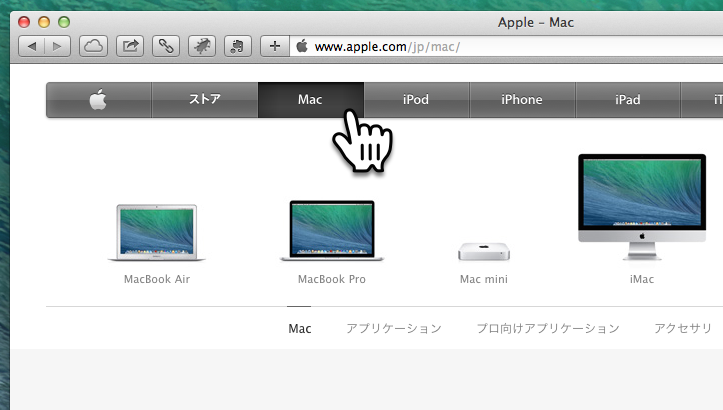Click the MacBook Pro laptop image

tap(332, 231)
